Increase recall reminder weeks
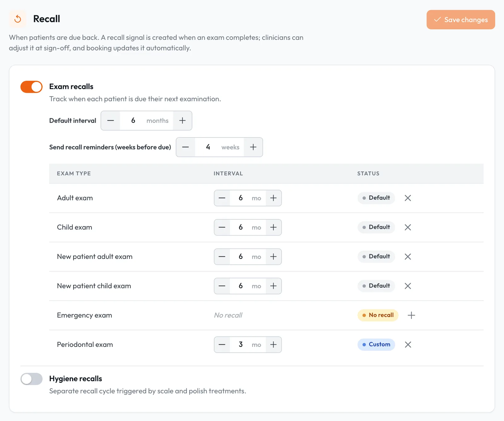Image resolution: width=504 pixels, height=421 pixels. 253,147
